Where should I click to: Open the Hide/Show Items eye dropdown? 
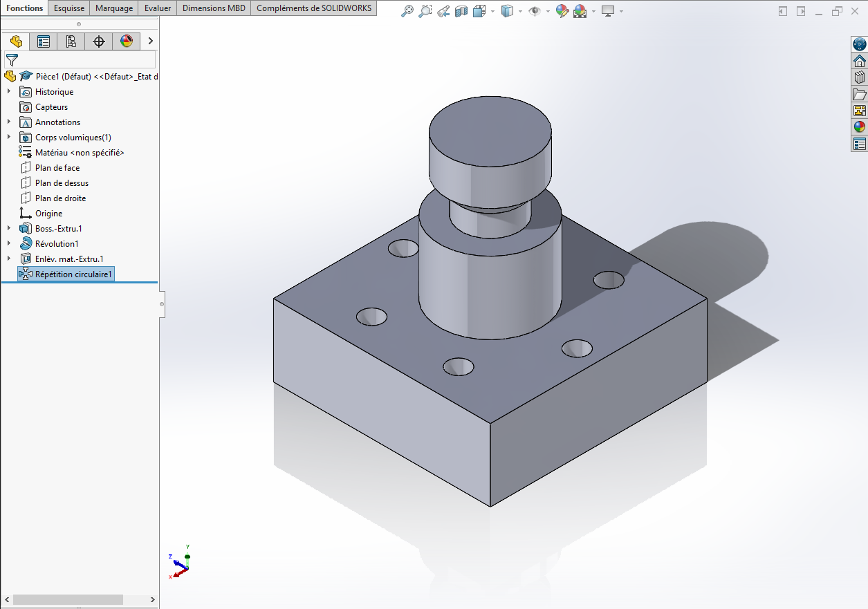point(547,12)
